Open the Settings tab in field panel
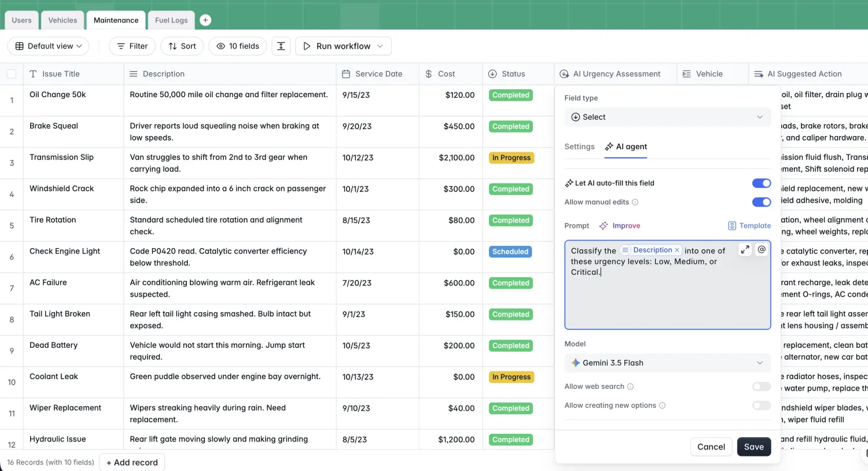 point(579,147)
